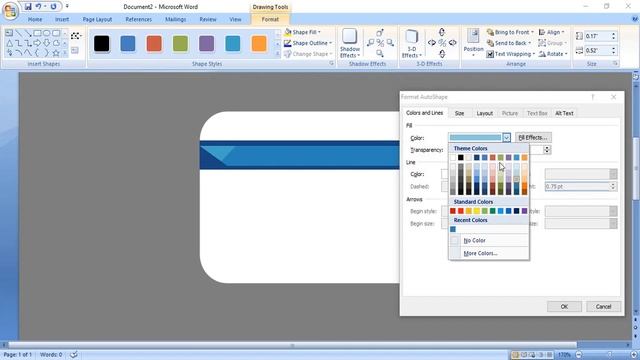Switch to the Layout tab in dialog
Screen dimensions: 640x360
484,113
